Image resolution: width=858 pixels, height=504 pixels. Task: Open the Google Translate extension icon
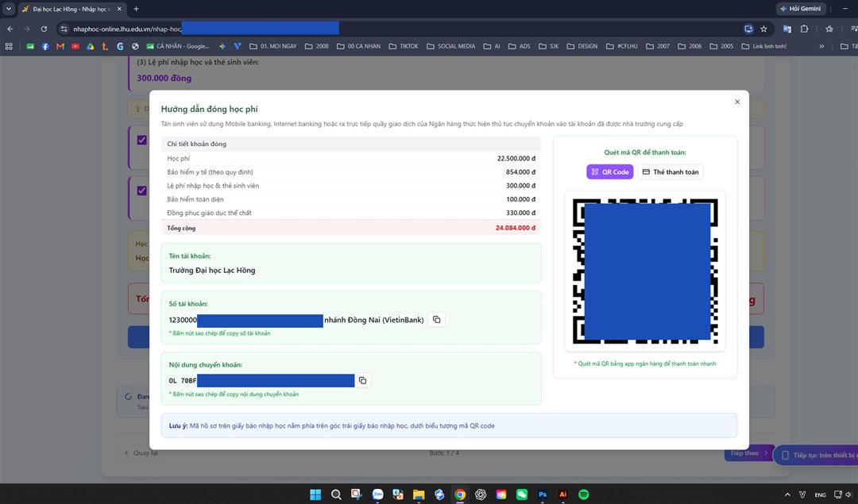pyautogui.click(x=786, y=29)
